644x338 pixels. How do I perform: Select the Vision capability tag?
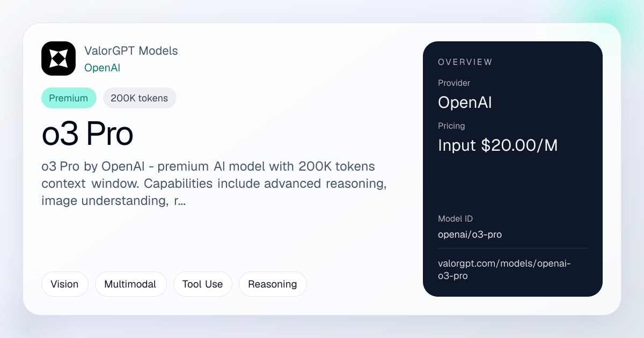click(x=64, y=284)
